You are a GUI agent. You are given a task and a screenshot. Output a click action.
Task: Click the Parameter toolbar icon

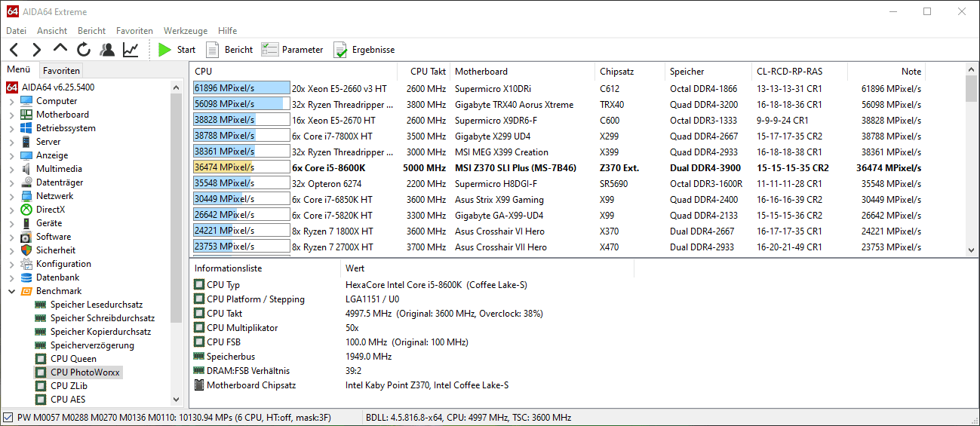click(269, 50)
